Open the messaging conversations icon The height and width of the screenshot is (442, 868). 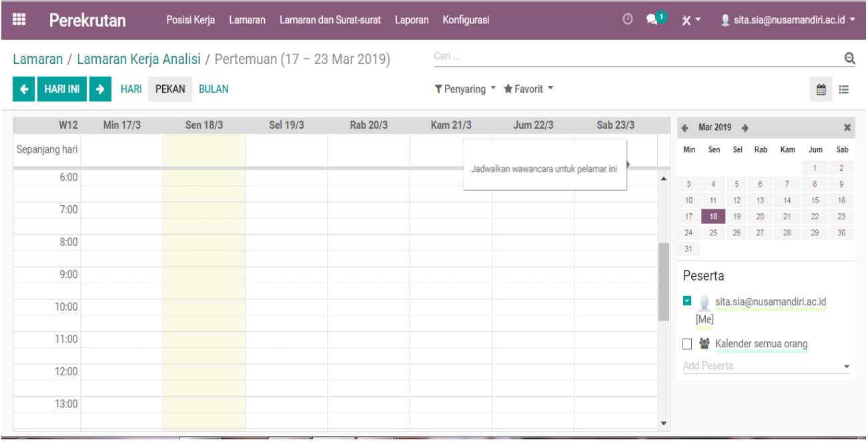(x=651, y=19)
